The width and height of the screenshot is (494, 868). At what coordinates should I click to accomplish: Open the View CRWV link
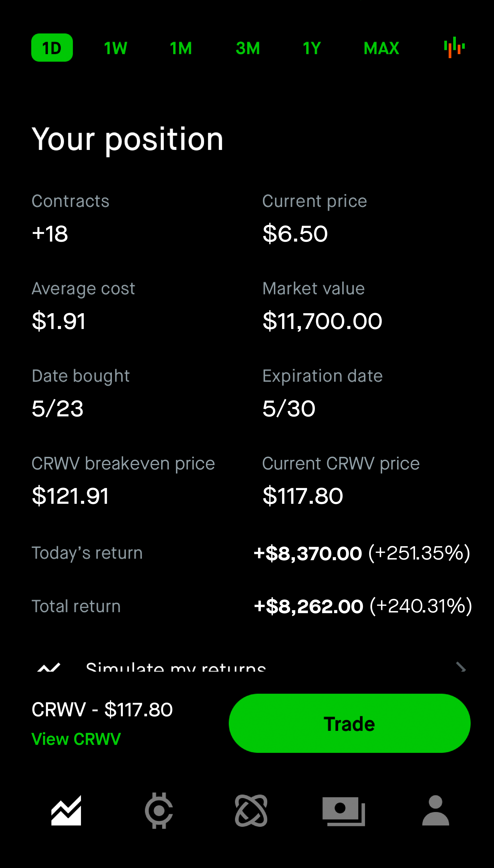coord(76,739)
